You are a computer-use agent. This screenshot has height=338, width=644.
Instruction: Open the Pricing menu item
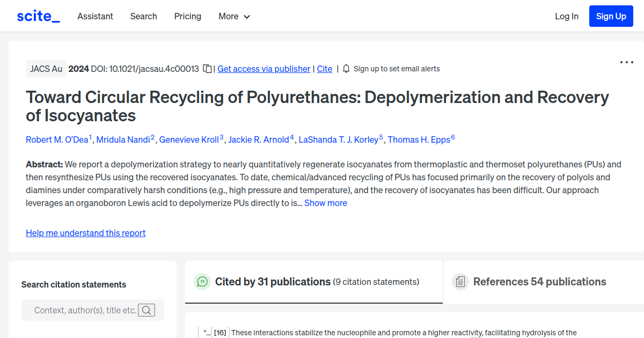[187, 16]
